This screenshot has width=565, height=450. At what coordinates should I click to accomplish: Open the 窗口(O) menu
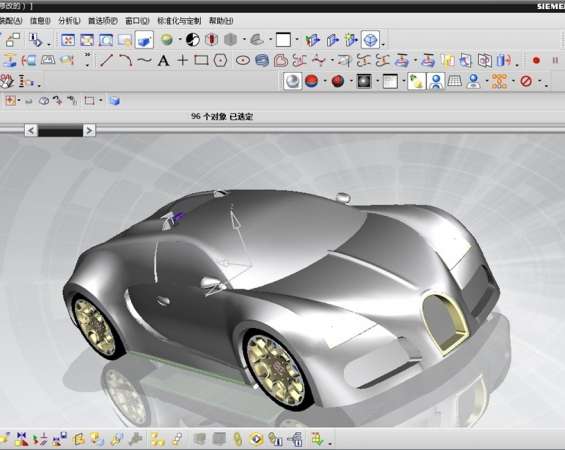(137, 21)
